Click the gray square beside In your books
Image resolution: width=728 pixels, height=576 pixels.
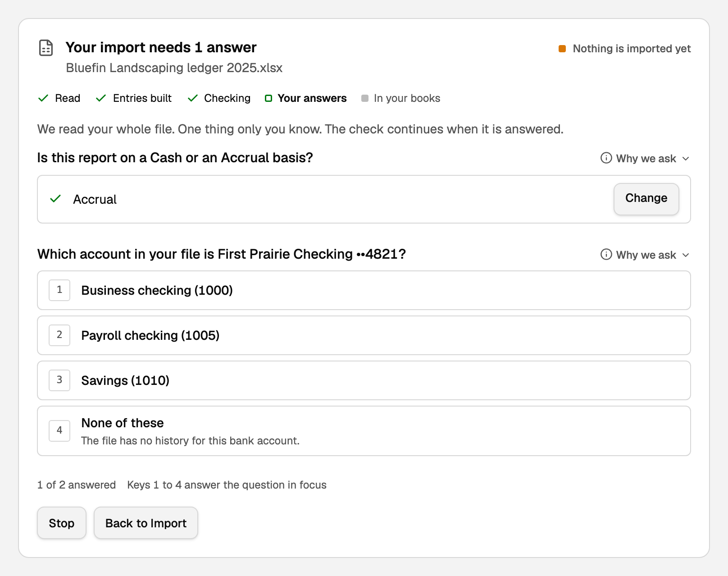[365, 98]
